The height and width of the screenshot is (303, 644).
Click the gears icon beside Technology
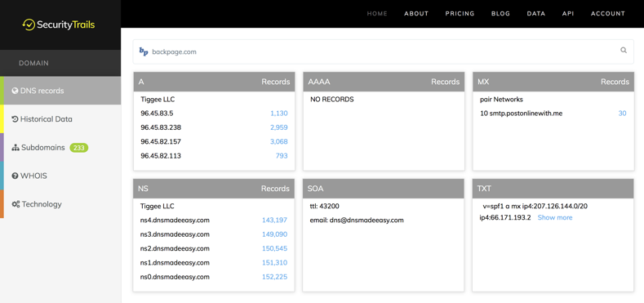(16, 204)
